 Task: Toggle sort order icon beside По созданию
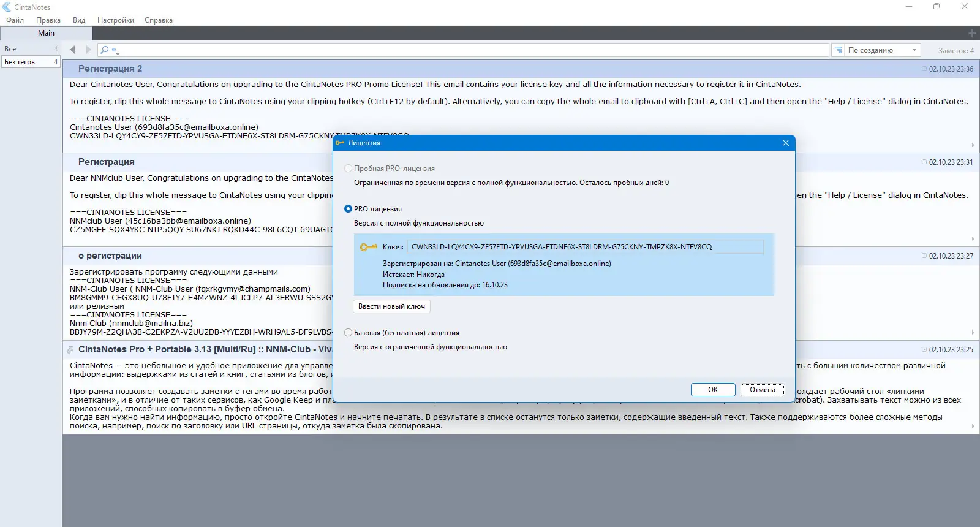pyautogui.click(x=838, y=50)
